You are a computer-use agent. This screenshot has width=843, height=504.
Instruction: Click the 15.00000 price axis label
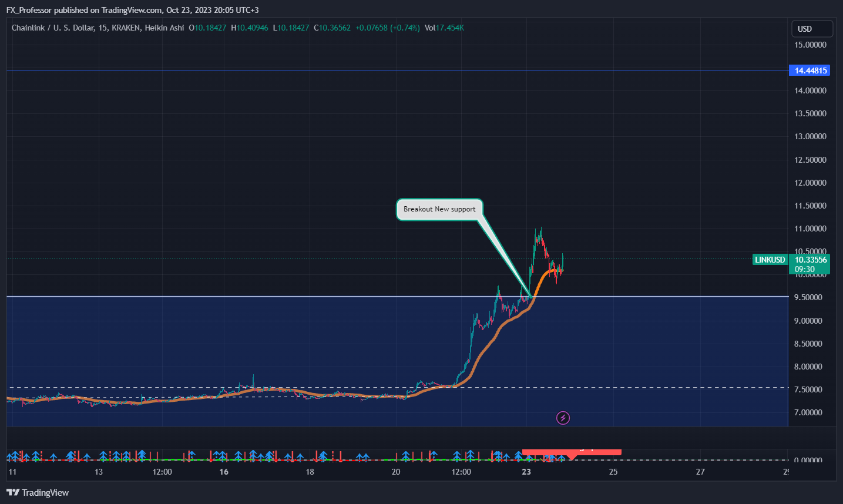pos(810,45)
